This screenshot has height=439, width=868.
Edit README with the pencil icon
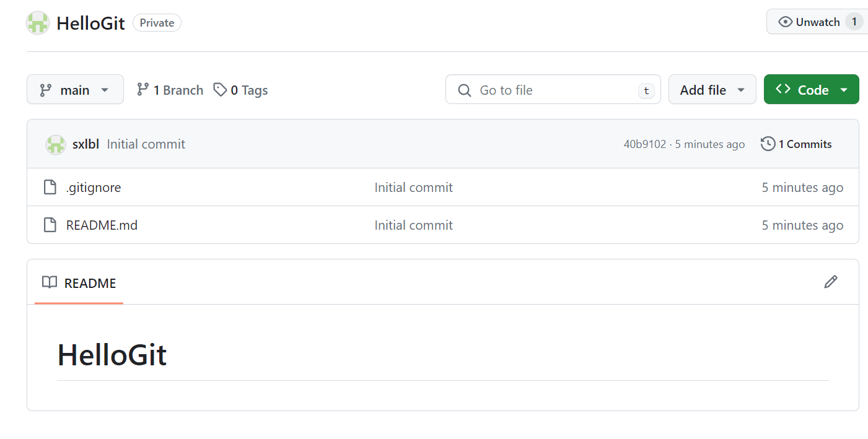(831, 282)
